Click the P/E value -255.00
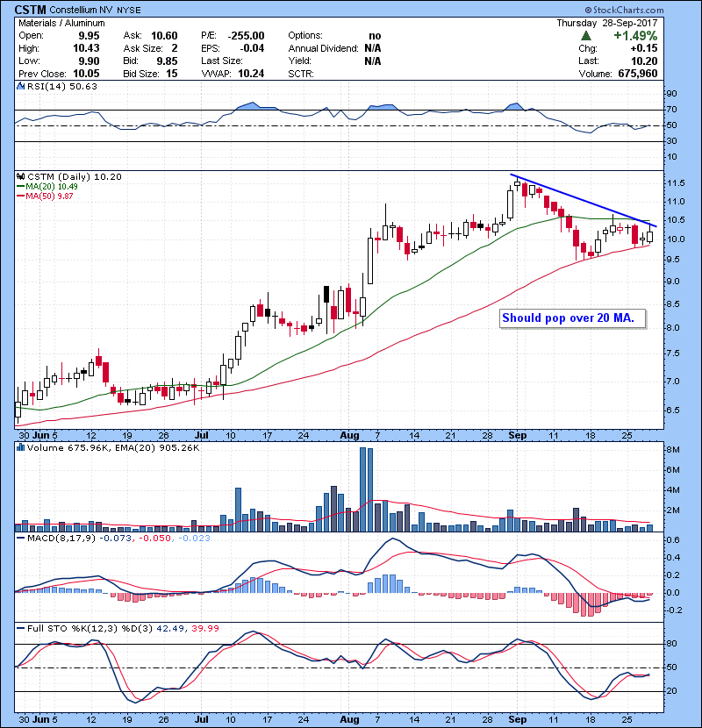This screenshot has width=702, height=728. [x=247, y=36]
